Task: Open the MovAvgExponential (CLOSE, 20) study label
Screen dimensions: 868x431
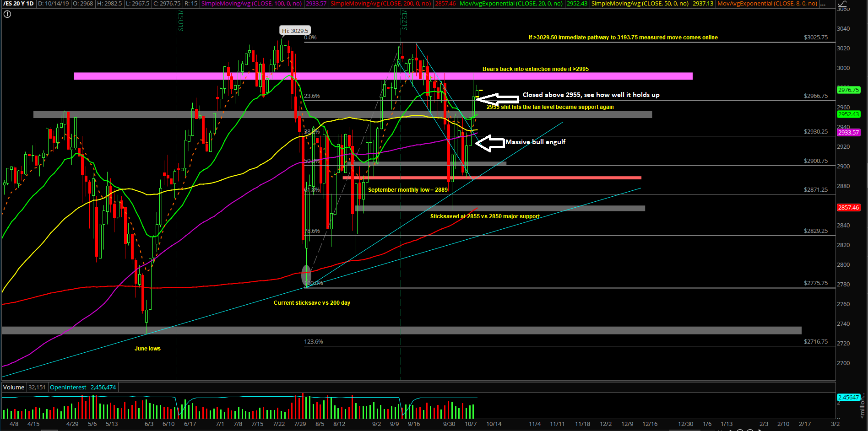Action: click(x=511, y=4)
